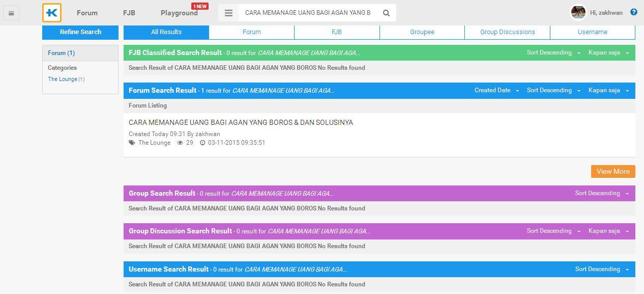Click the tag icon beside The Lounge label

pyautogui.click(x=132, y=143)
